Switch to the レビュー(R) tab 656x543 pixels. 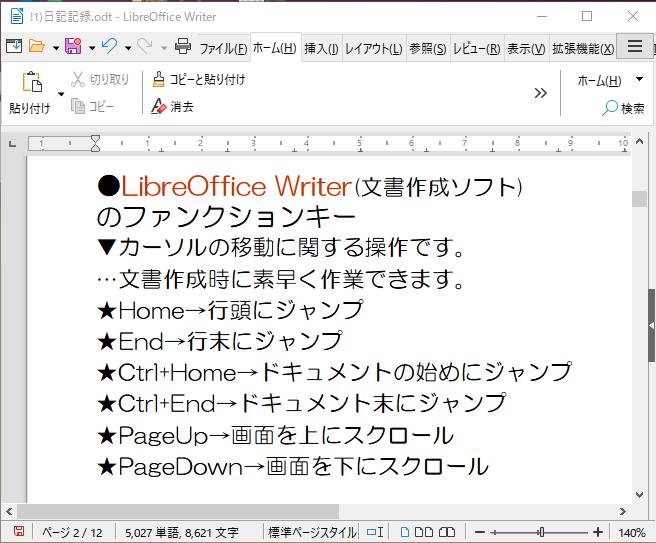tap(477, 49)
